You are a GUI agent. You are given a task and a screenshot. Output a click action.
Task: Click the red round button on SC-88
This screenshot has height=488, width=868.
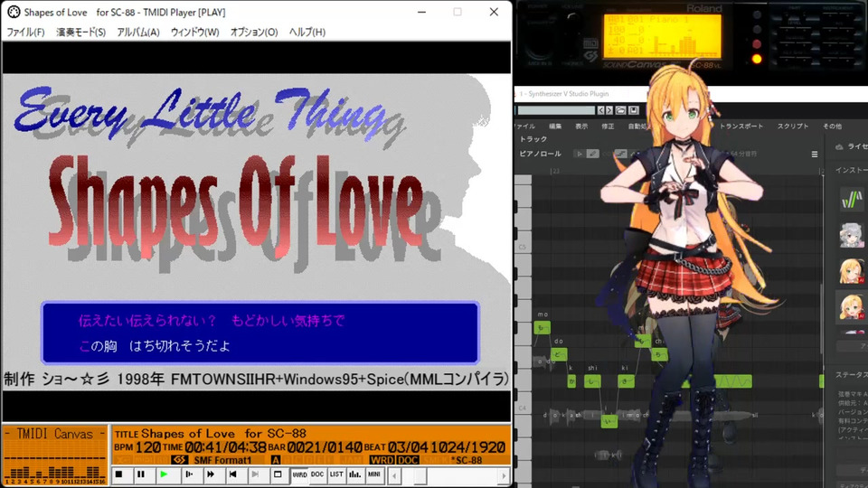(x=756, y=43)
